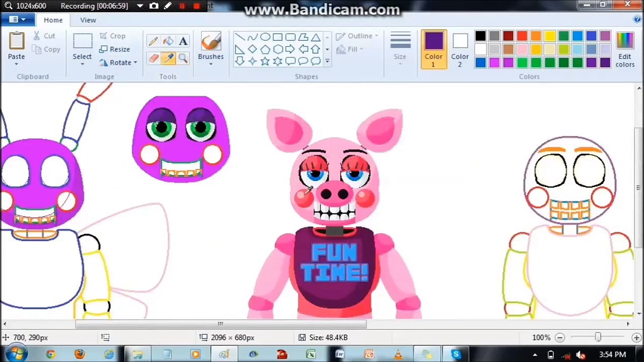Click the taskbar clock showing 3:54 PM
The height and width of the screenshot is (362, 644).
click(612, 354)
